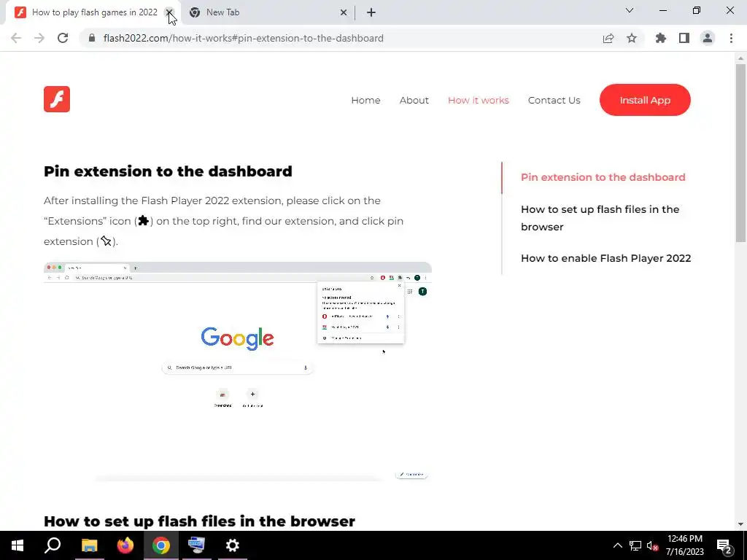Image resolution: width=747 pixels, height=560 pixels.
Task: Open the network status tray icon
Action: (635, 545)
